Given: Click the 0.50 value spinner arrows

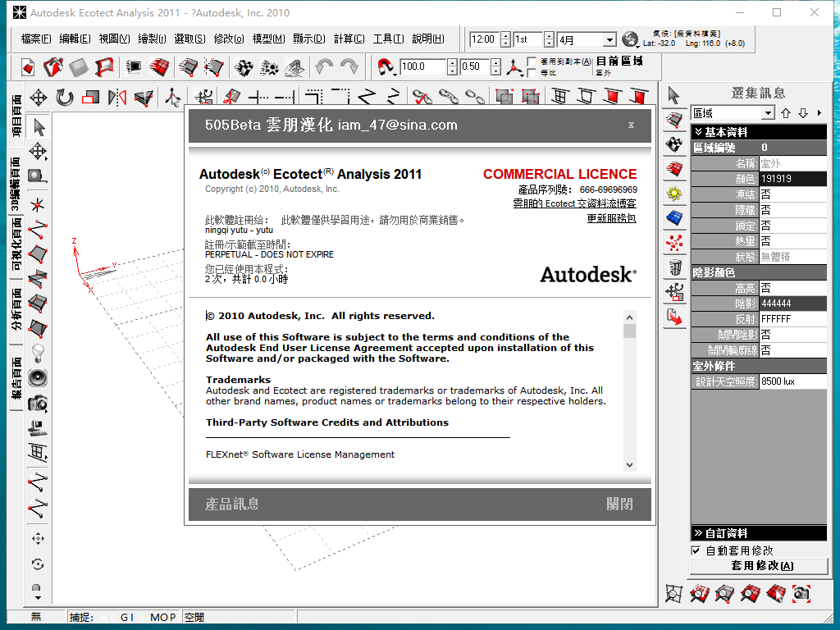Looking at the screenshot, I should (x=496, y=66).
